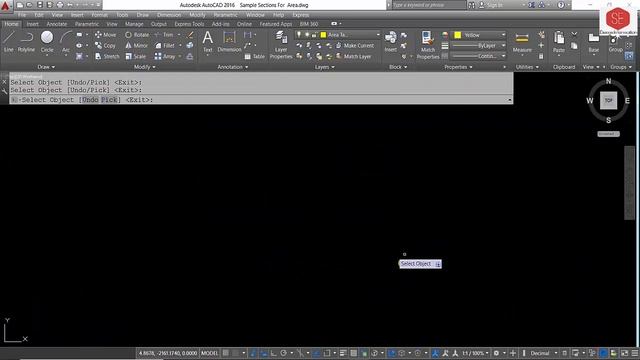The height and width of the screenshot is (360, 640).
Task: Click the Undo arrow in quick access
Action: click(70, 5)
